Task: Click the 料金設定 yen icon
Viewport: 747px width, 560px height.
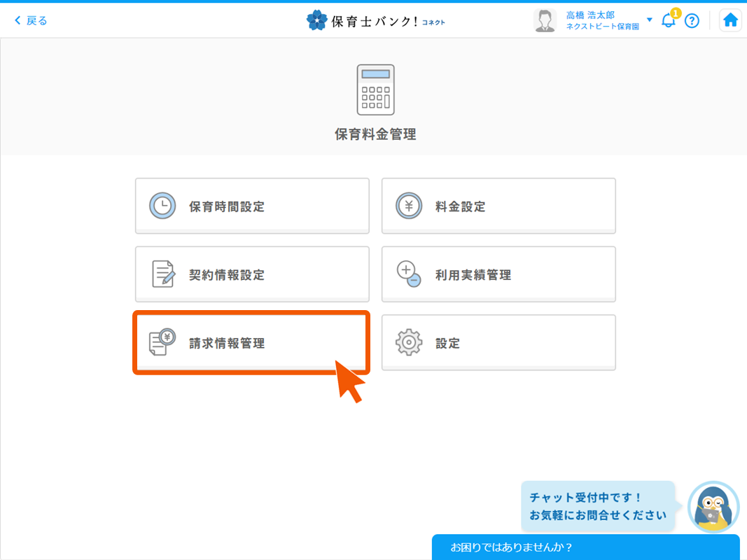Action: tap(409, 205)
